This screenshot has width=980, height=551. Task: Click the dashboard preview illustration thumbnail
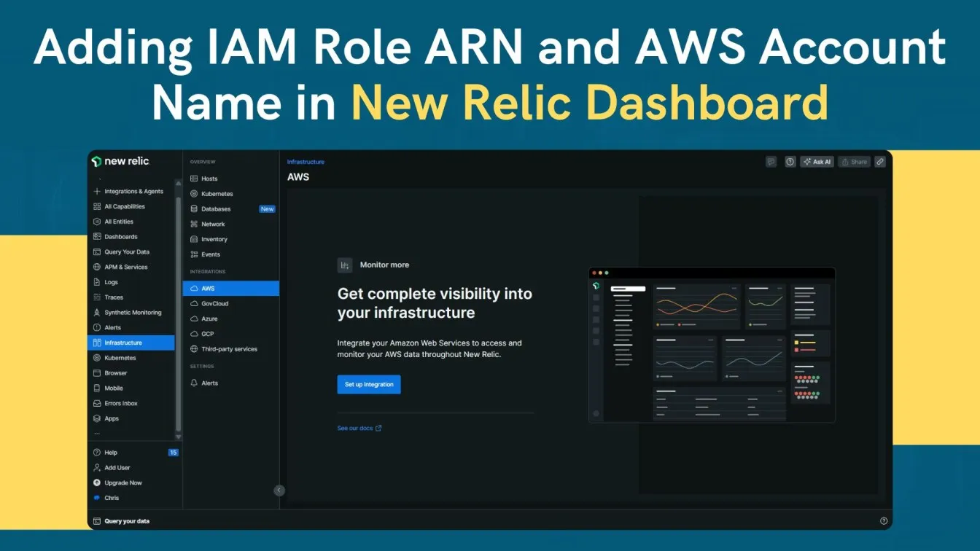712,345
